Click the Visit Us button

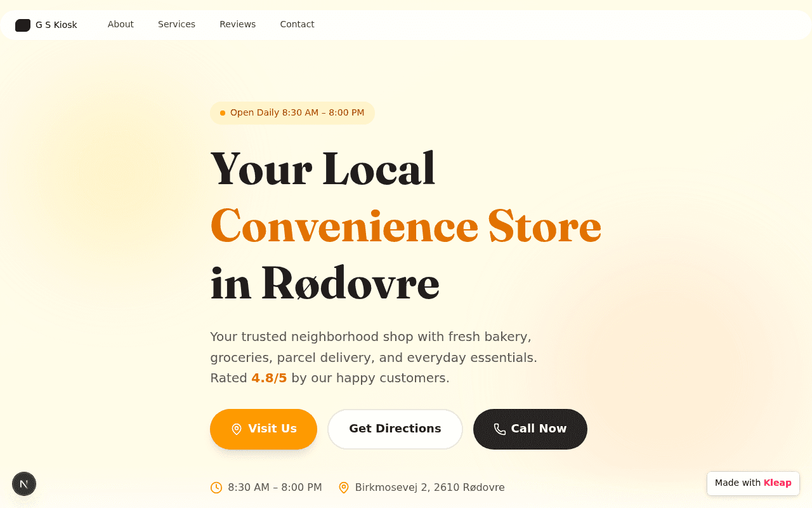(x=263, y=429)
